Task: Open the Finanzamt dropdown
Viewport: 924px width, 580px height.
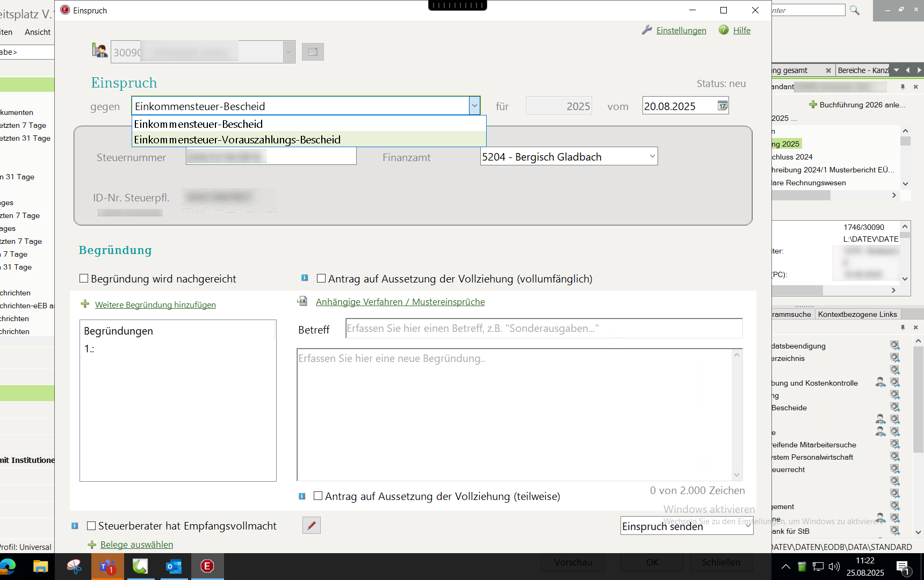Action: click(x=652, y=157)
